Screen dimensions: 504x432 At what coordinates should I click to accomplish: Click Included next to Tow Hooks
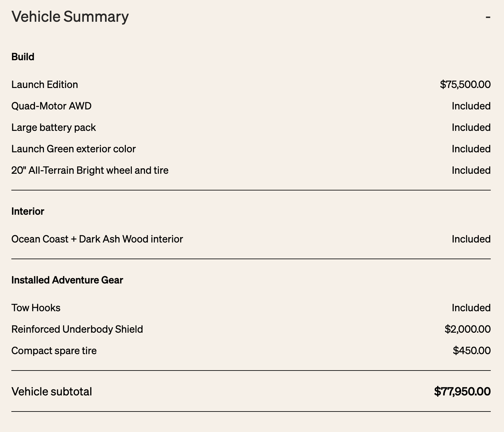pos(471,308)
